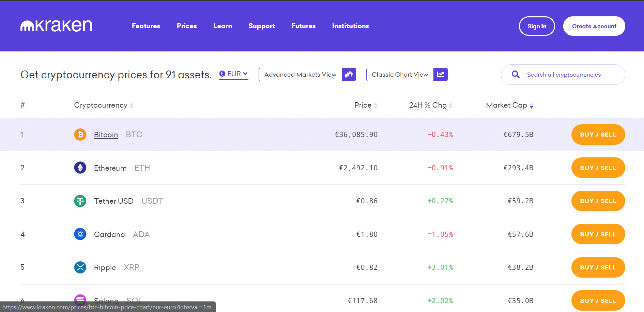644x312 pixels.
Task: Click the ETH ticker symbol
Action: coord(142,168)
